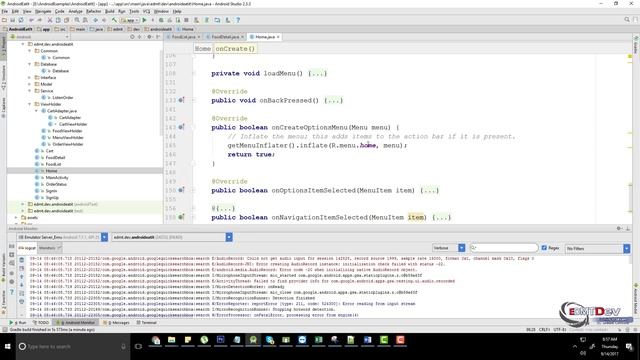Click the override gutter icon beside onBackPressed
This screenshot has height=360, width=640.
pyautogui.click(x=181, y=100)
